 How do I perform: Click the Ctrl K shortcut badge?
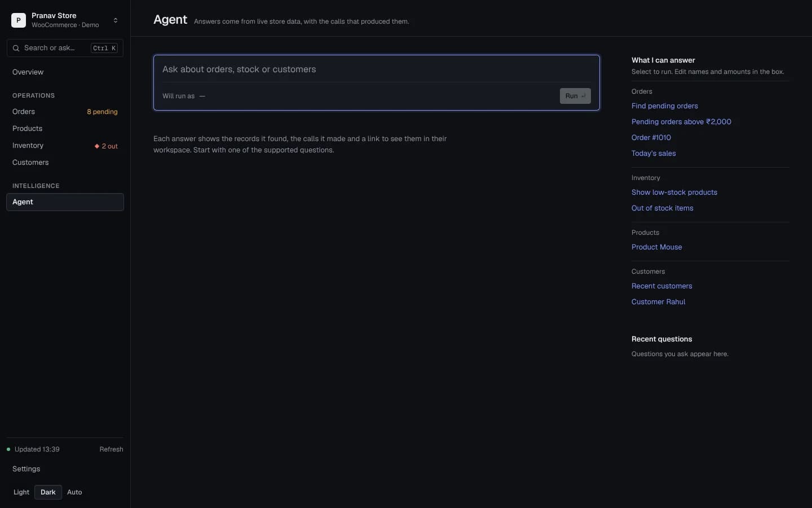click(x=104, y=48)
